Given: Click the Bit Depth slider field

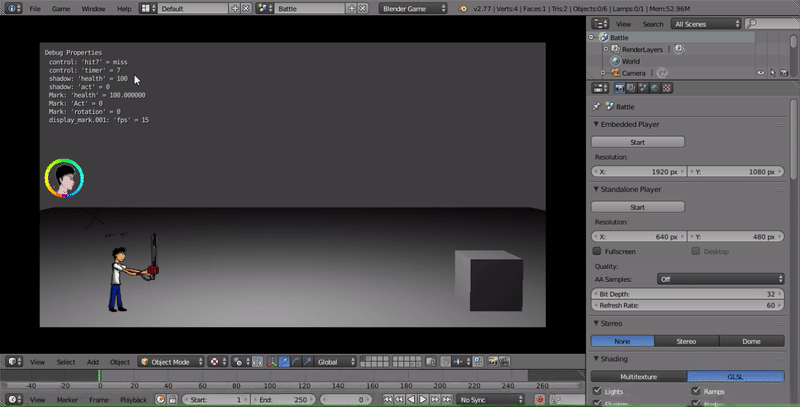Looking at the screenshot, I should click(x=687, y=294).
